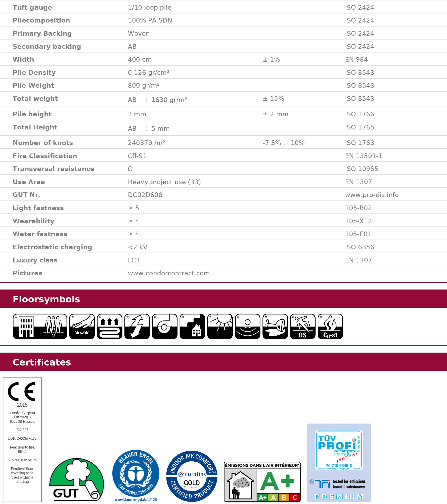The height and width of the screenshot is (504, 447).
Task: Click the green GUT certificate logo
Action: coord(76,480)
